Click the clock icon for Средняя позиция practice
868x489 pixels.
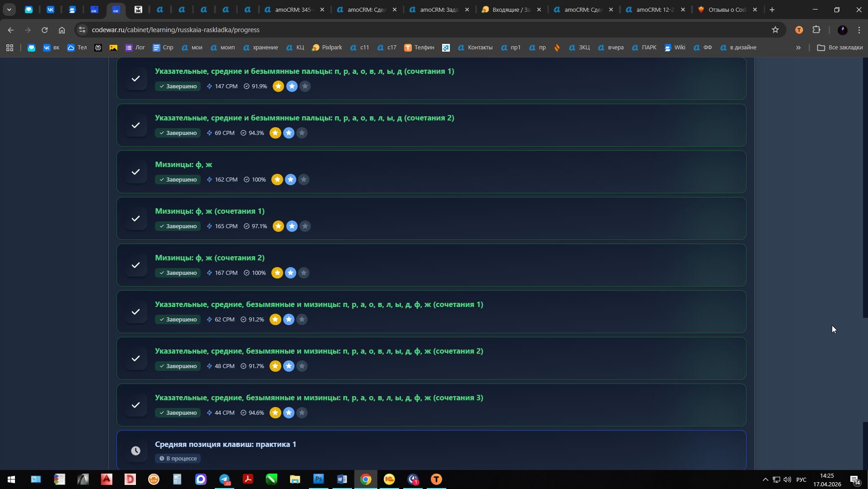point(135,451)
